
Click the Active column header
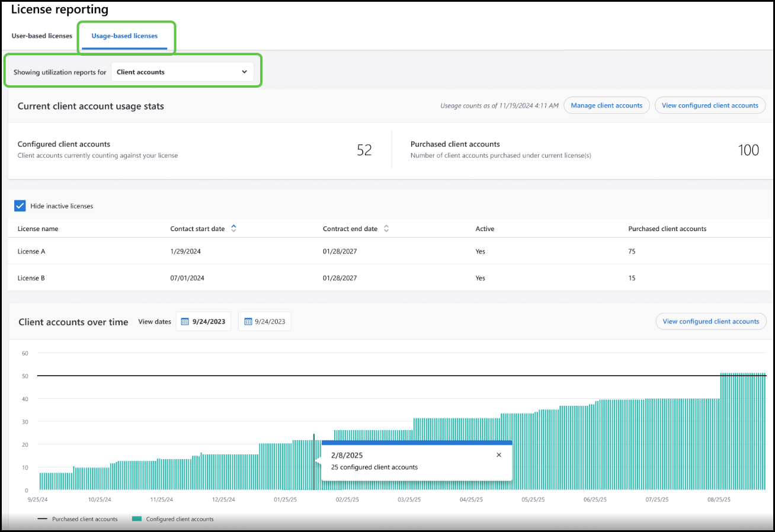tap(485, 229)
